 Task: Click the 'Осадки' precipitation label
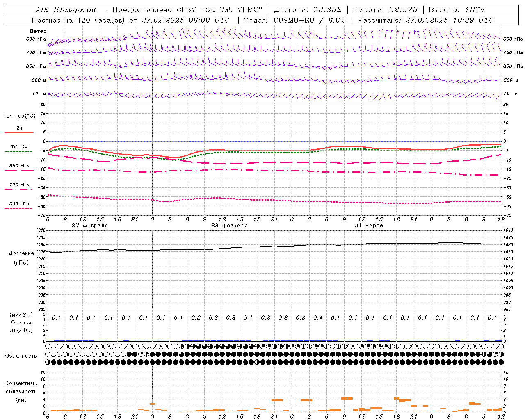point(21,322)
